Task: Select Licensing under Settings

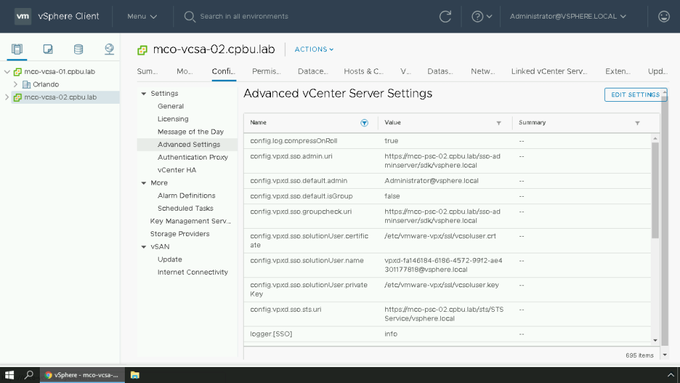Action: click(173, 119)
